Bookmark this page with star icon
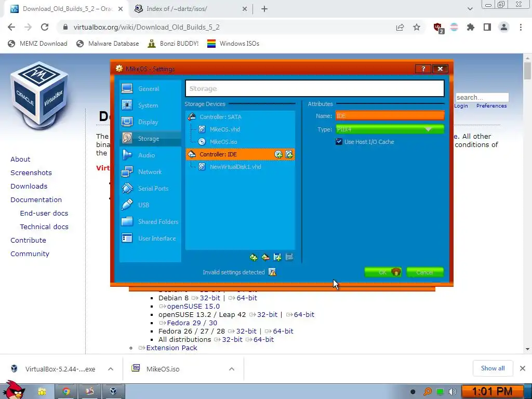Screen dimensions: 532x399 417,27
